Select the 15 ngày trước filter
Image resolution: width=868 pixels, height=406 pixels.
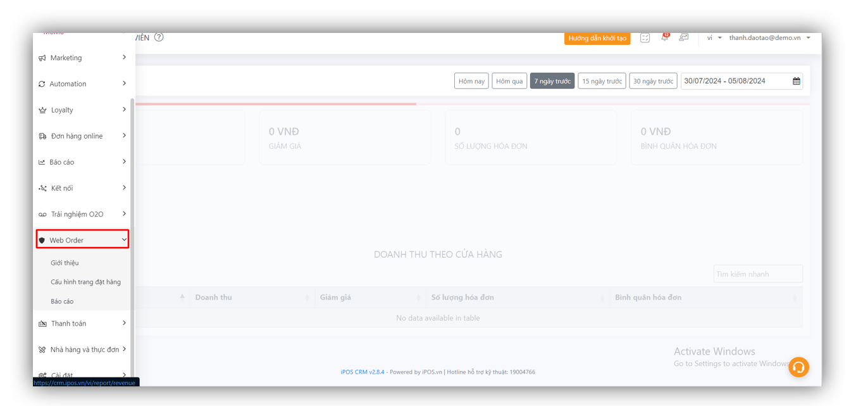(602, 81)
